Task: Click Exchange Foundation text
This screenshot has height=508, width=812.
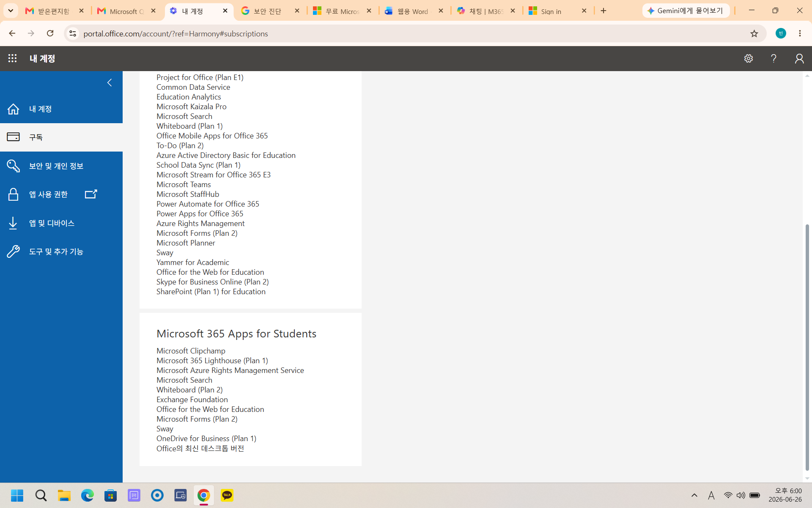Action: pos(192,400)
